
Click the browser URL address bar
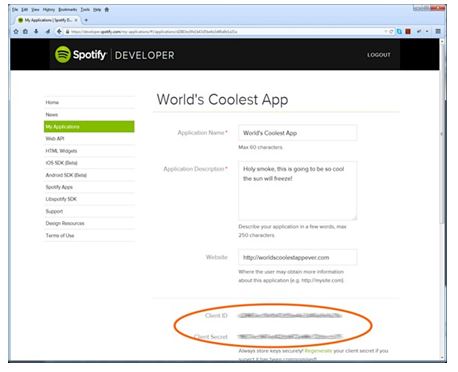coord(227,32)
